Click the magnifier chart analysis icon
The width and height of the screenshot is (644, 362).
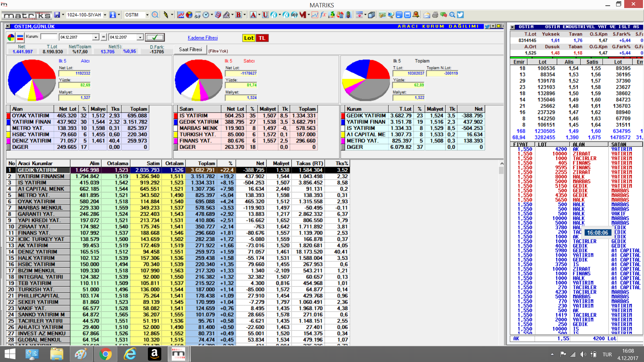coord(452,15)
